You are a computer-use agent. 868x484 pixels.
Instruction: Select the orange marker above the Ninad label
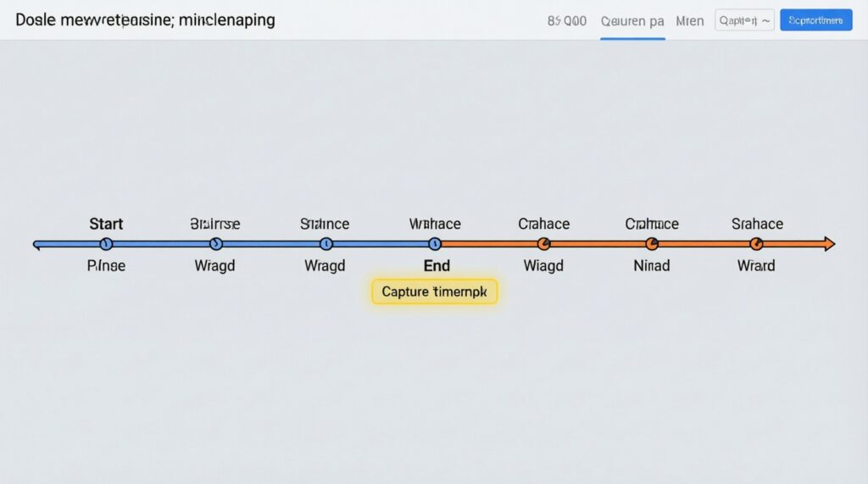[x=652, y=244]
